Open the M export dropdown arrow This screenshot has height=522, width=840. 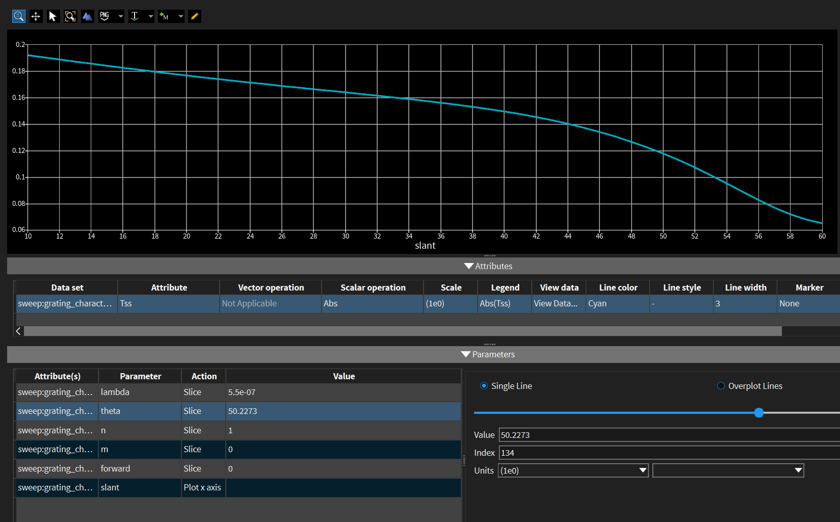[x=181, y=17]
